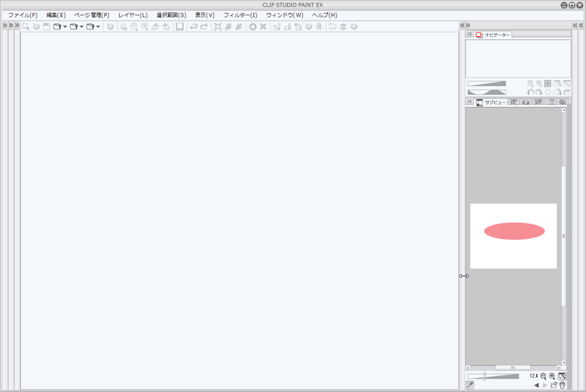Zoom in on the Sub View image
The width and height of the screenshot is (586, 392).
552,376
